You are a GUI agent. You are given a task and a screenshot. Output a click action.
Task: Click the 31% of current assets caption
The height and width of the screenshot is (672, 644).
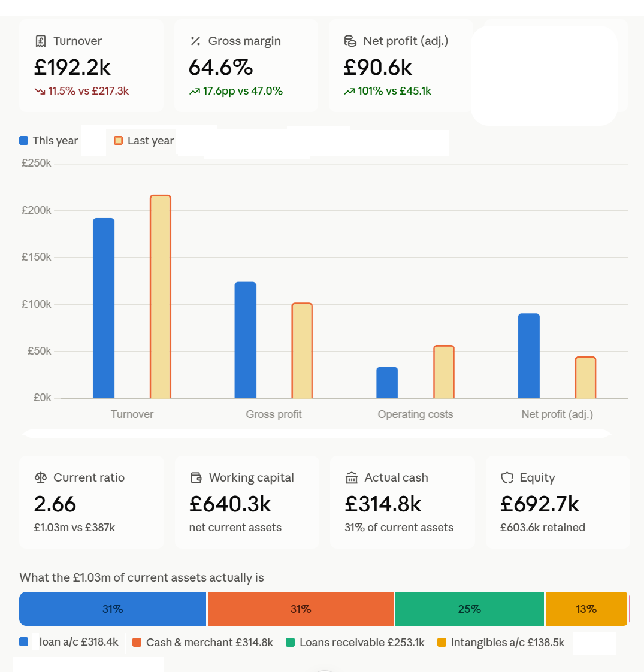point(399,528)
